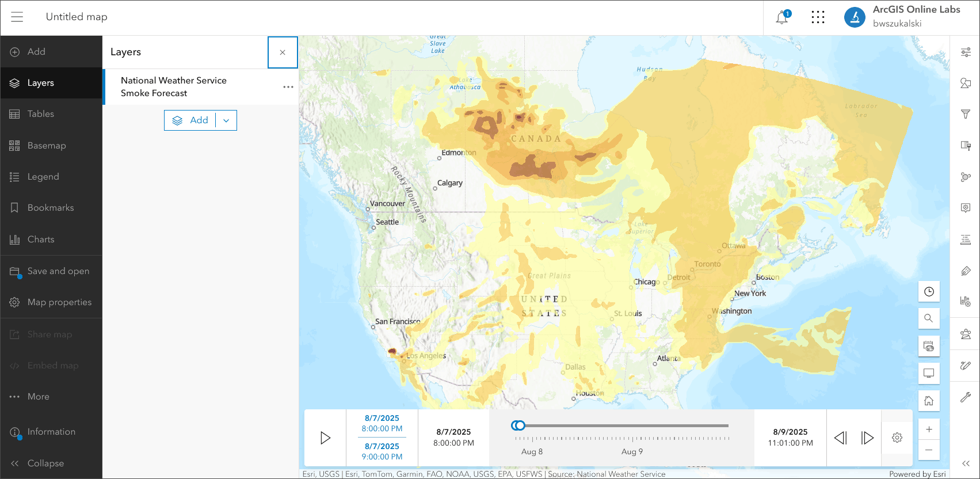Viewport: 980px width, 479px height.
Task: Step time slider to previous interval
Action: point(841,438)
